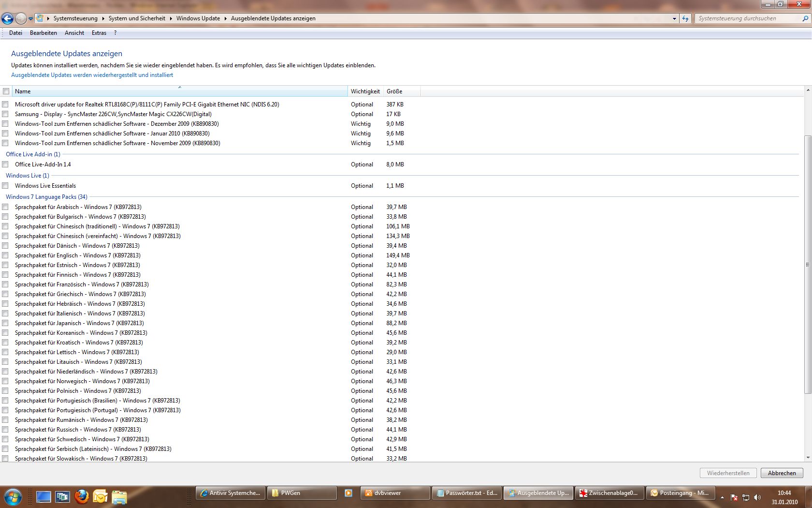Switch to the Passwörter.txt editor taskbar window

(467, 493)
